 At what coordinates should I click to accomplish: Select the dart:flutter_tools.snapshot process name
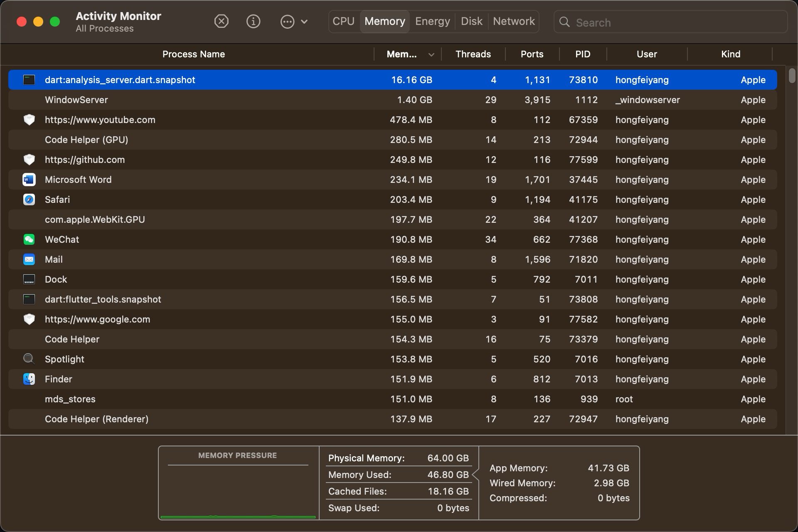point(103,299)
